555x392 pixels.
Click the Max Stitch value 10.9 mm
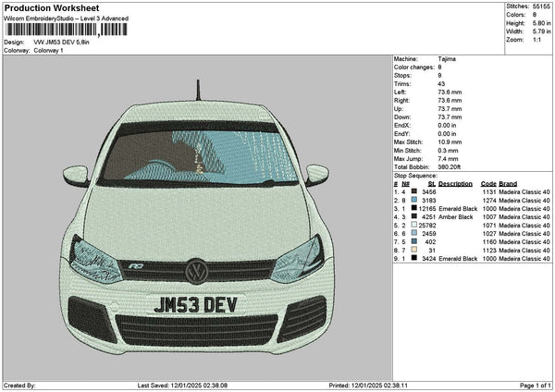point(450,142)
